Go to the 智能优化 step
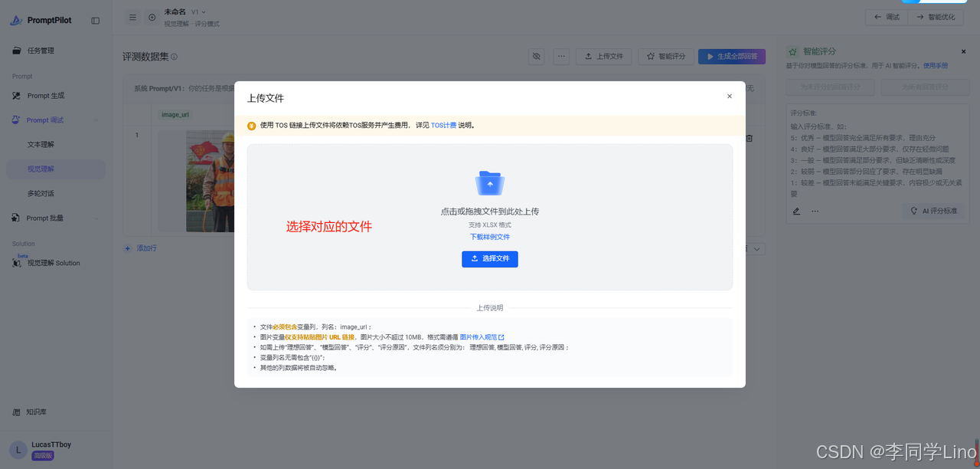980x469 pixels. tap(936, 17)
